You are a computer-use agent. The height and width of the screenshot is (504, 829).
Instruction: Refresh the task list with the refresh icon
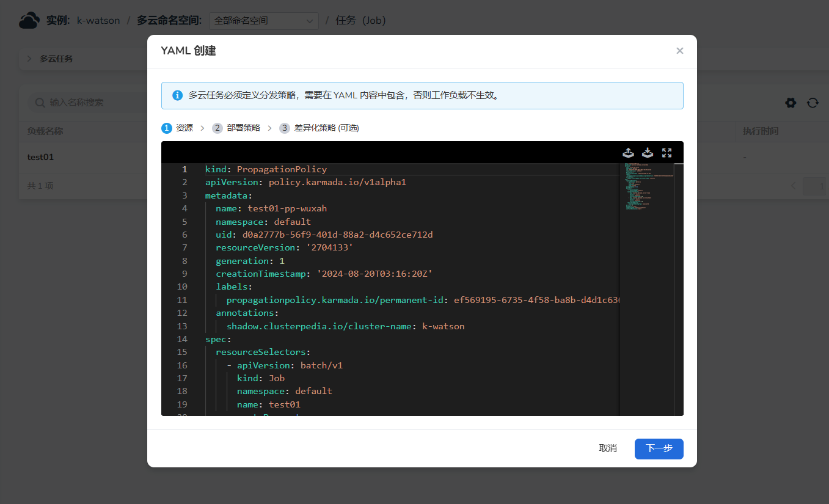pos(813,103)
